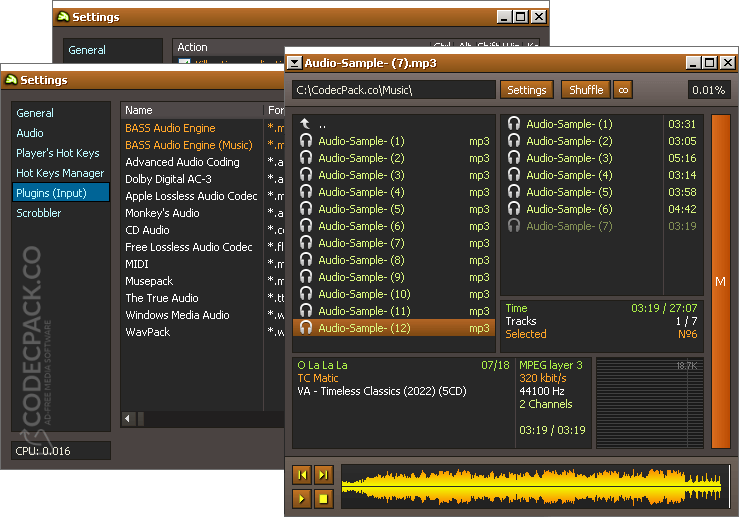Click the music folder path field
Viewport: 739px width, 517px height.
pos(393,90)
